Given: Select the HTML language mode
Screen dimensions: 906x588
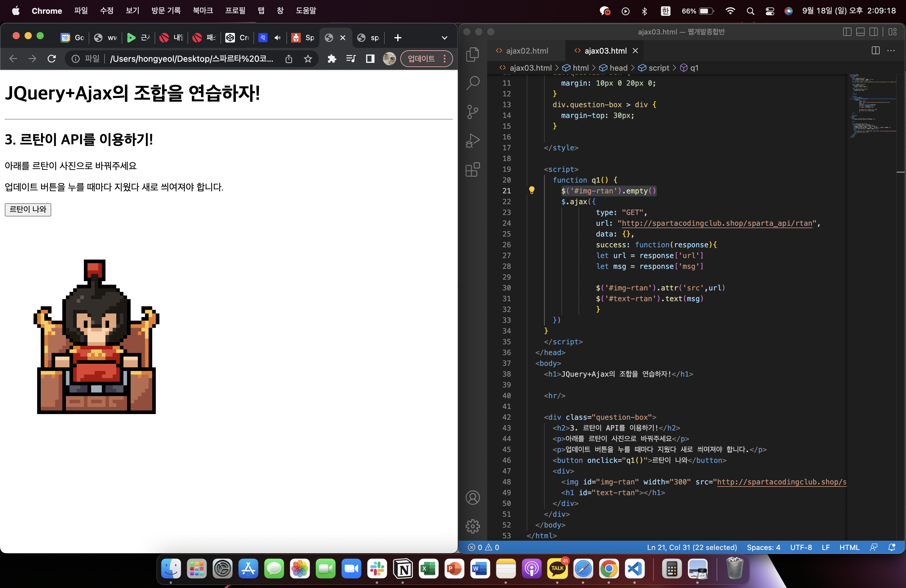Looking at the screenshot, I should (849, 547).
